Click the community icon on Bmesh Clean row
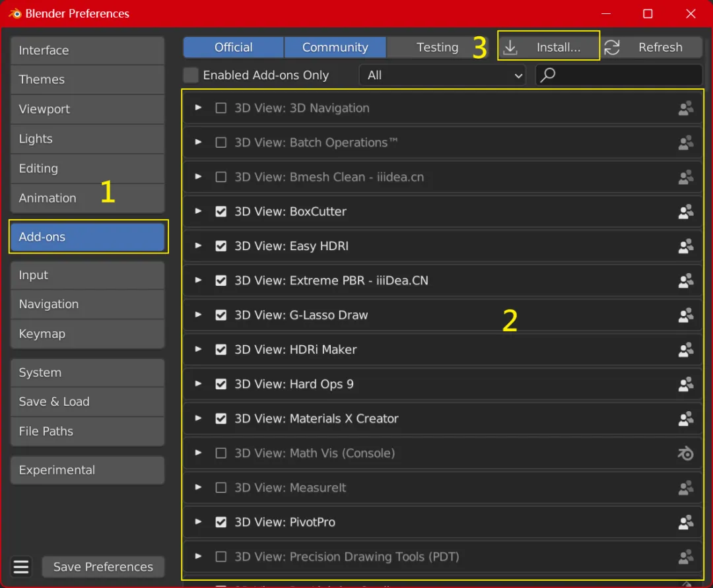The height and width of the screenshot is (588, 713). 686,178
